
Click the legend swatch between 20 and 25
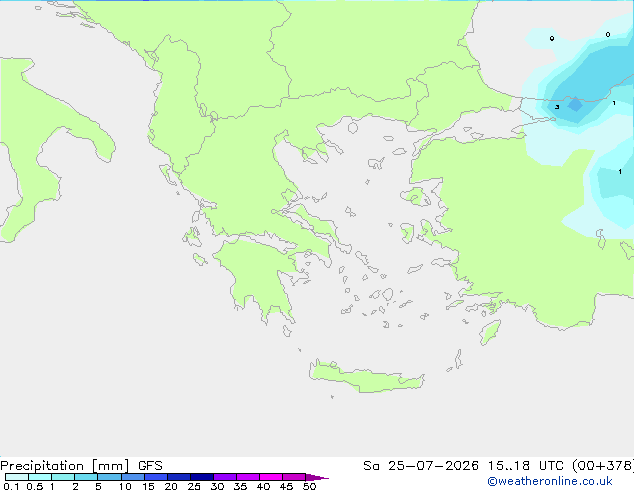[x=179, y=477]
